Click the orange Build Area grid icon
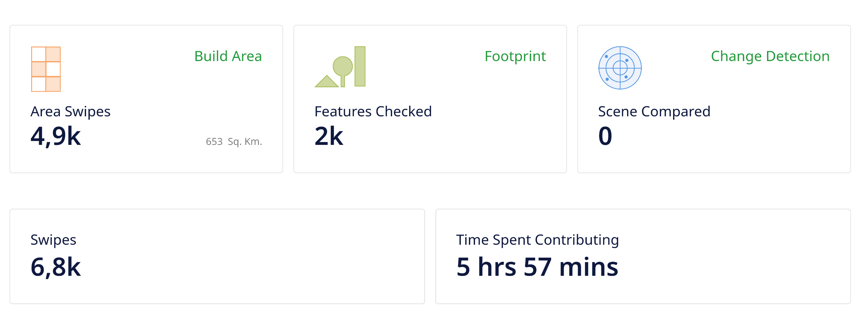Screen dimensions: 868x320 tap(46, 69)
